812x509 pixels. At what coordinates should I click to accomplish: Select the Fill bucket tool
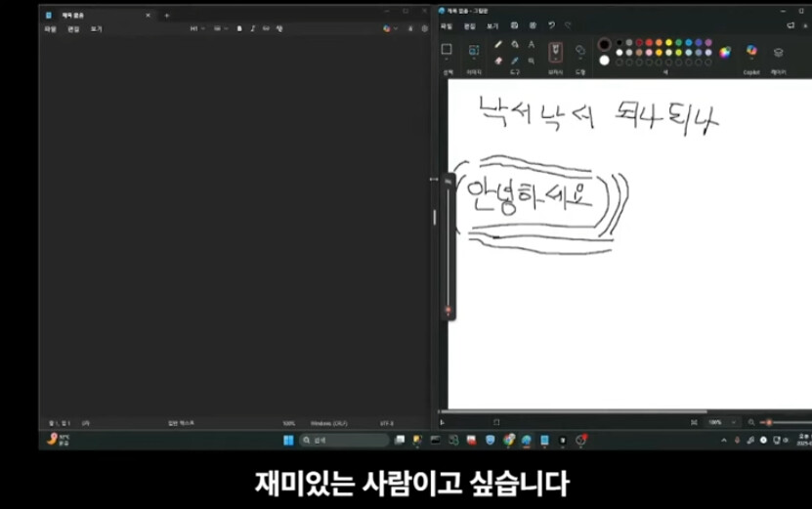(x=515, y=44)
